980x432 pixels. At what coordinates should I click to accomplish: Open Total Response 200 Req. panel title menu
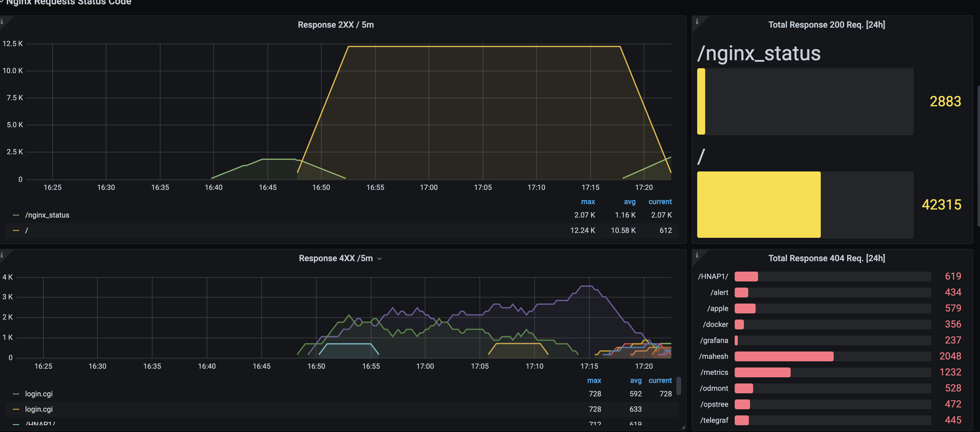[x=826, y=25]
